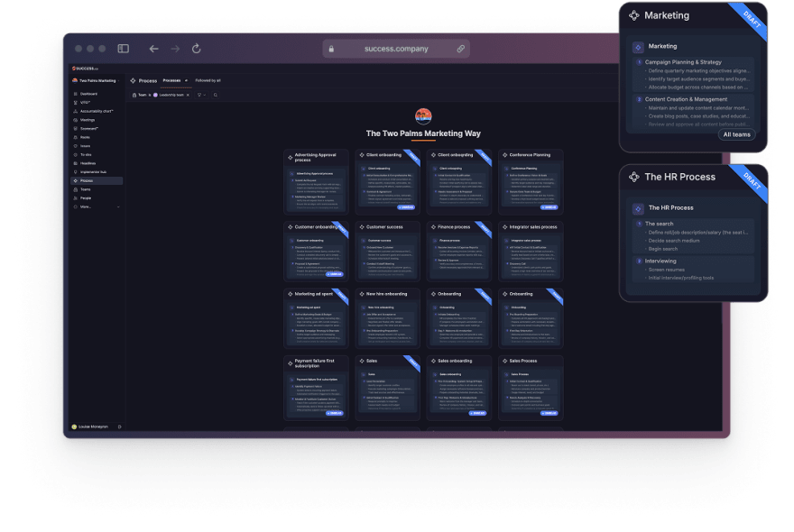Select Content Creation & Management step in Marketing popup
Viewport: 794px width, 532px height.
click(686, 100)
